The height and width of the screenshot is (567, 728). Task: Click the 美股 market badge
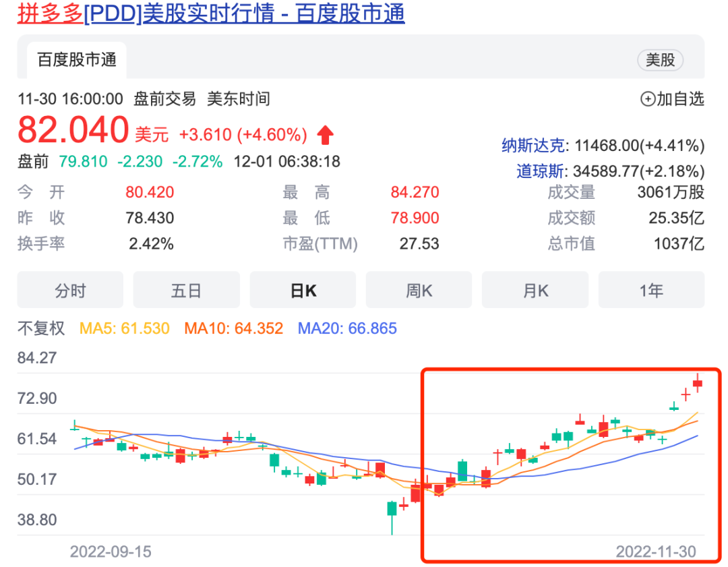coord(660,60)
